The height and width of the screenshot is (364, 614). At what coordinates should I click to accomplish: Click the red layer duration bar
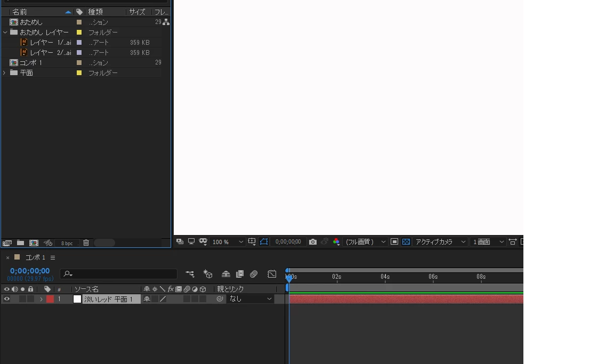pos(406,299)
